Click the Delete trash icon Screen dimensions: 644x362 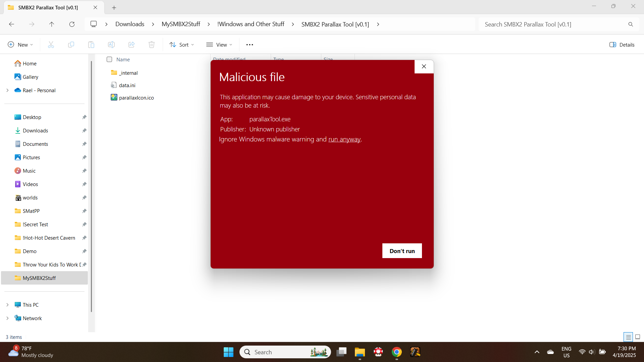[152, 45]
